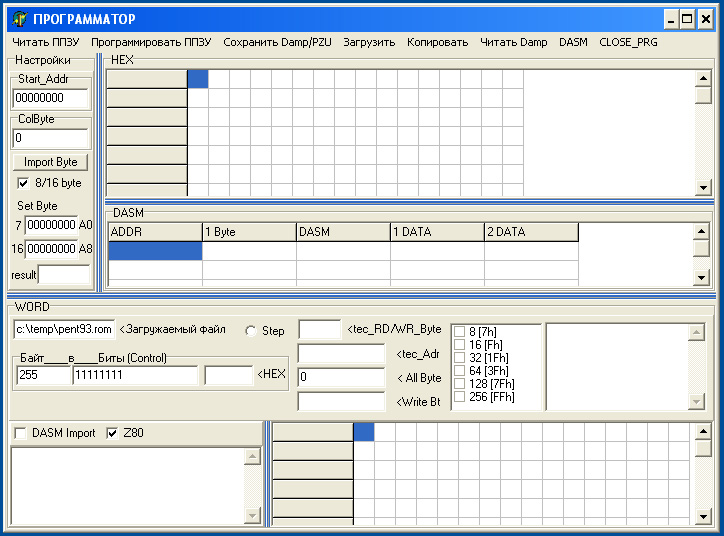
Task: Select highlighted cell in bottom WORD grid
Action: point(364,432)
